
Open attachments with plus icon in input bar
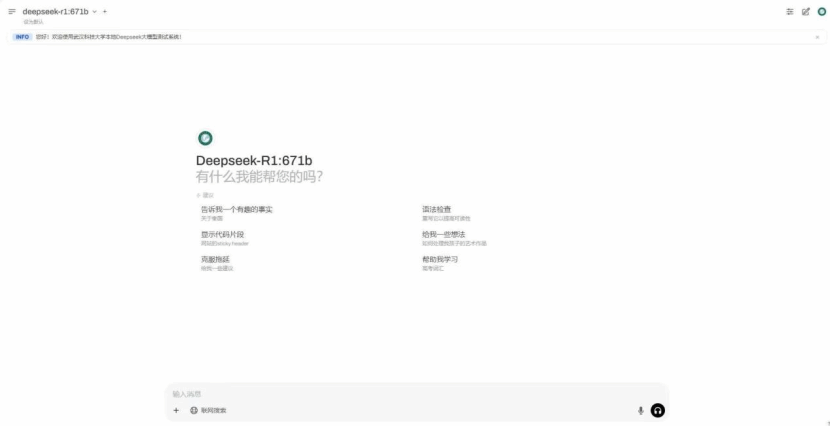click(x=176, y=410)
